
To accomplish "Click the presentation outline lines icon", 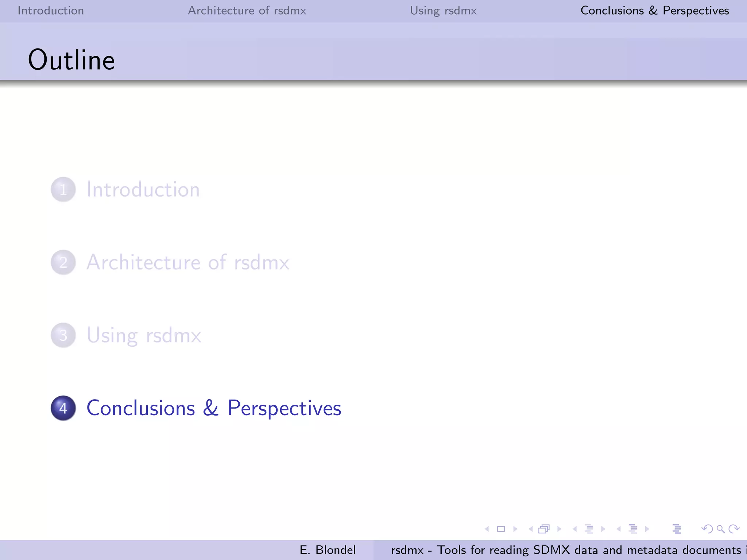I will (677, 529).
